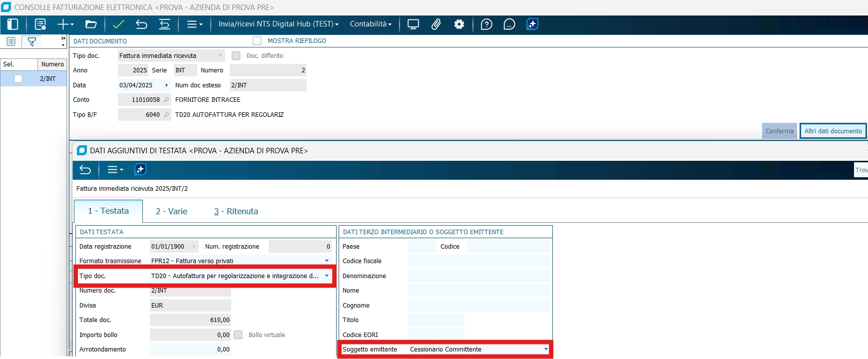Click the filter funnel icon

tap(31, 41)
